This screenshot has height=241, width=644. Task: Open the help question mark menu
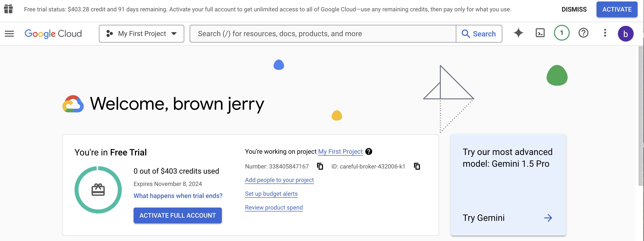[x=583, y=33]
